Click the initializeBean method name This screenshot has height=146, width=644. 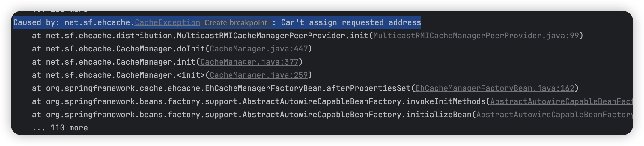[x=438, y=115]
